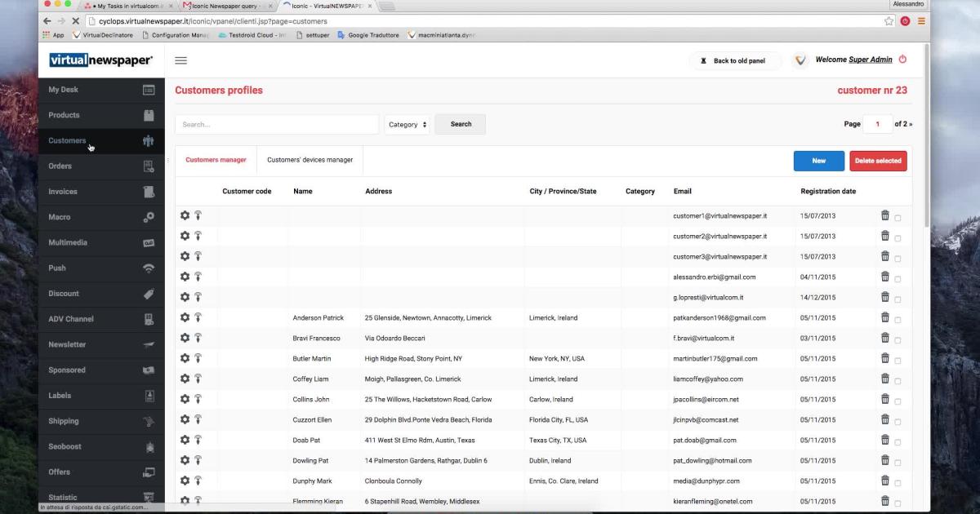The height and width of the screenshot is (514, 980).
Task: Select checkbox for Cuzzort Ellen row
Action: [x=898, y=422]
